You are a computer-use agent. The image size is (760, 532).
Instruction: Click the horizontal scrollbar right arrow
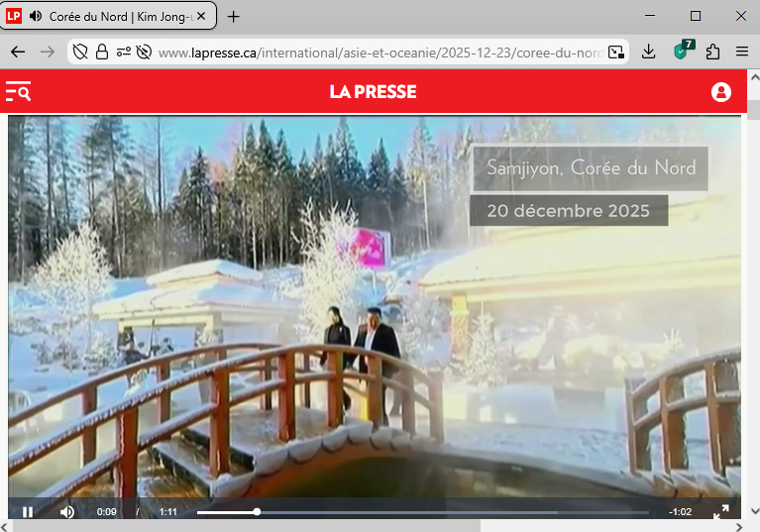coord(739,526)
